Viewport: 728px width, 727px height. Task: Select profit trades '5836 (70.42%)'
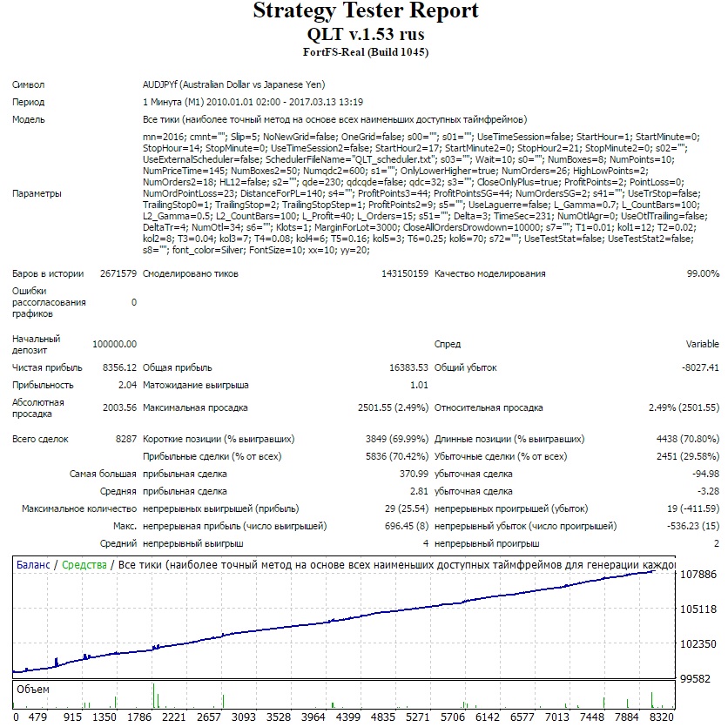click(x=397, y=456)
